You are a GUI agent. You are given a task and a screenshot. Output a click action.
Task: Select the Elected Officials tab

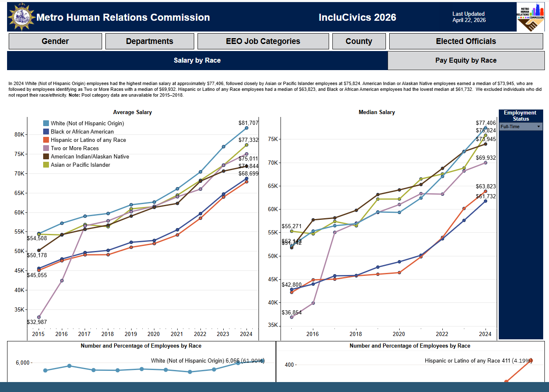[x=466, y=41]
